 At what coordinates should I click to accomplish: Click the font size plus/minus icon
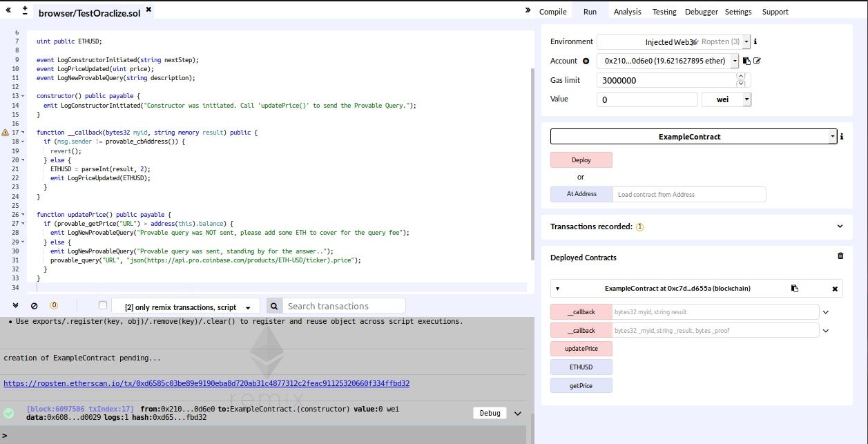point(25,10)
